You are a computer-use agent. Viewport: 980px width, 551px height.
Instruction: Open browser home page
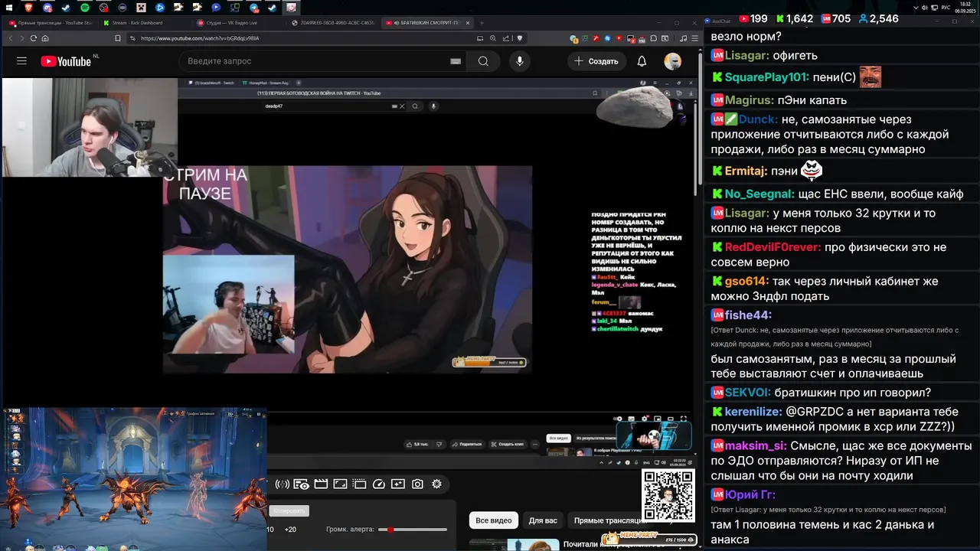[45, 38]
